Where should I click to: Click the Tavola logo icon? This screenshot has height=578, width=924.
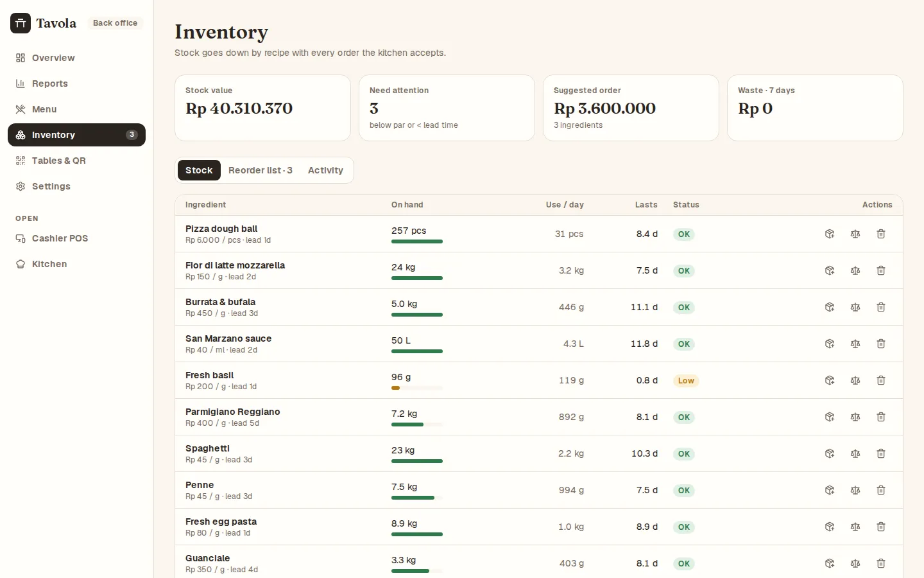tap(21, 23)
